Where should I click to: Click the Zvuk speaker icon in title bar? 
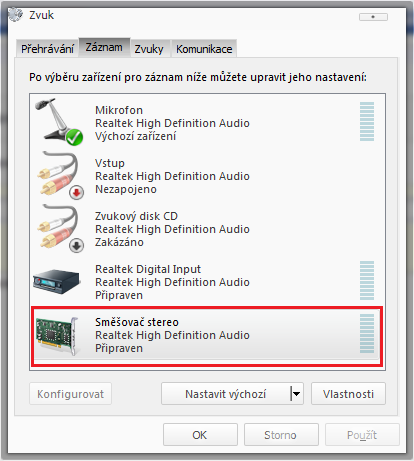pos(15,14)
